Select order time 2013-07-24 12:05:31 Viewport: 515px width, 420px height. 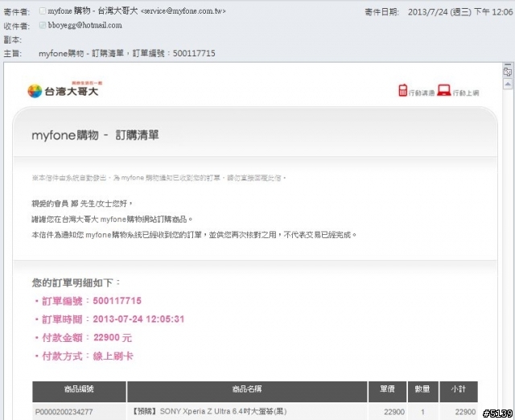(x=138, y=319)
